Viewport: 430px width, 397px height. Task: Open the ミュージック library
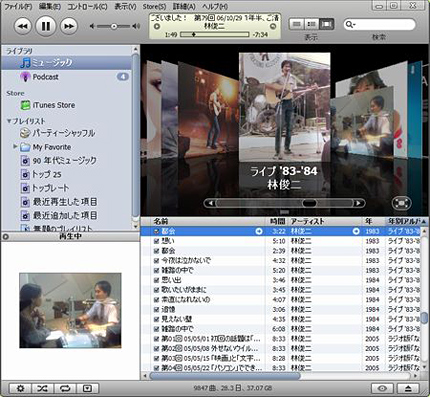(x=66, y=62)
